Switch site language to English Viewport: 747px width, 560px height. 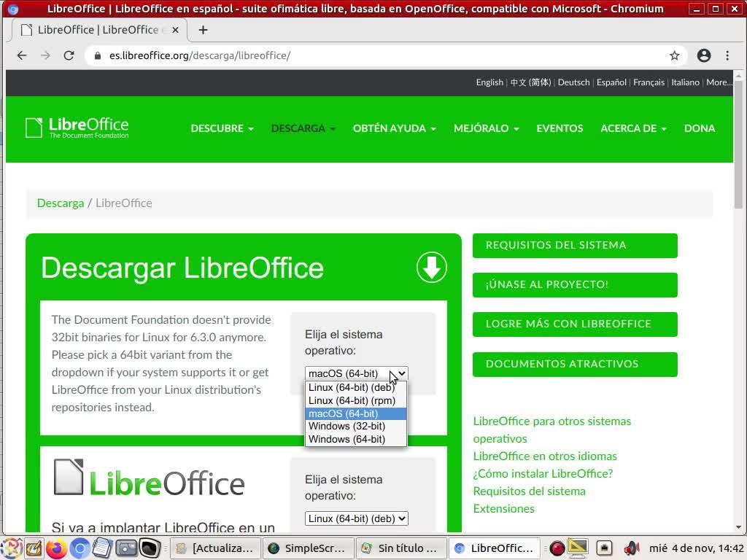click(489, 82)
